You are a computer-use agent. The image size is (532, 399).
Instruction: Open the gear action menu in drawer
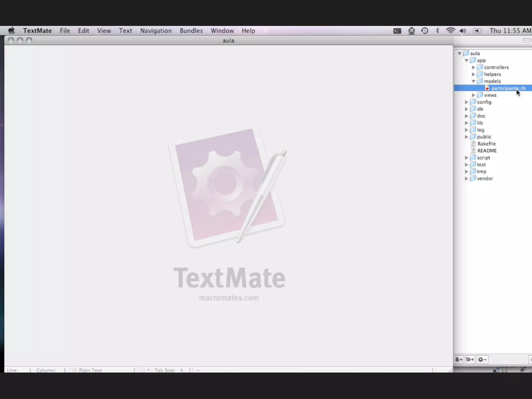point(482,360)
